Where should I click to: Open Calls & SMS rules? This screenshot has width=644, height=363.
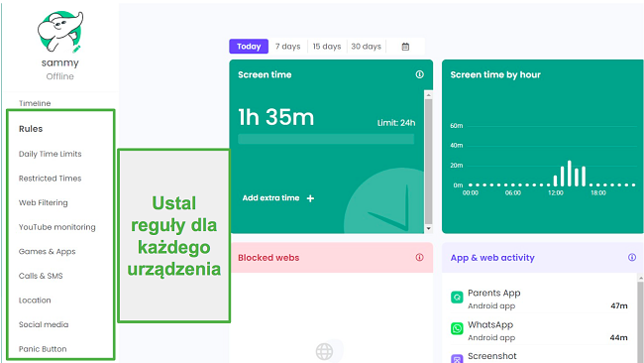[x=41, y=276]
